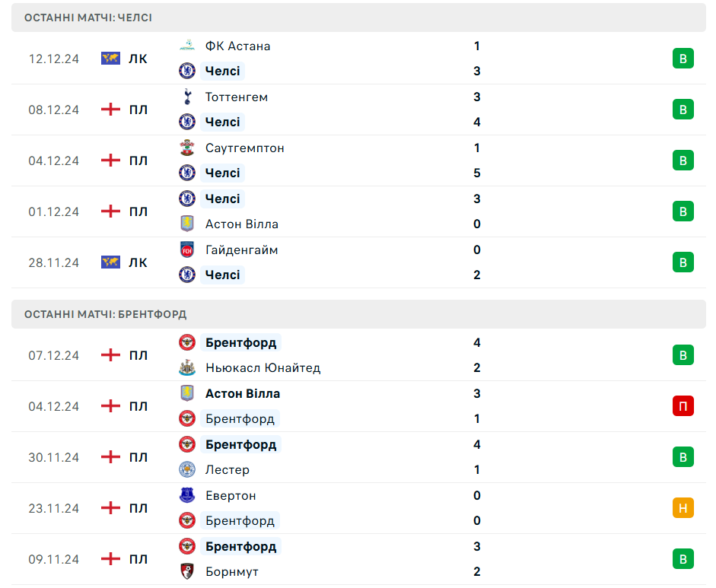
Task: Open the ФК Астана team link
Action: [x=237, y=46]
